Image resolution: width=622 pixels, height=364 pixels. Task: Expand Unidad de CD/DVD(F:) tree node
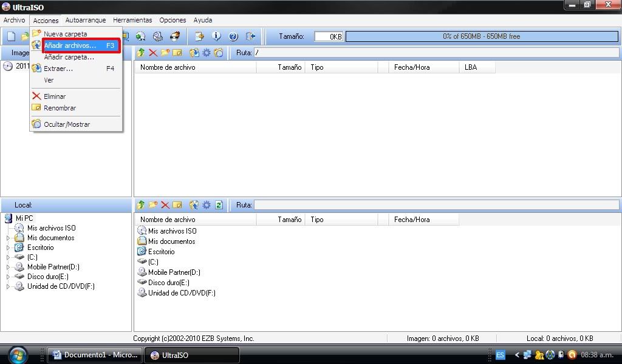coord(8,286)
